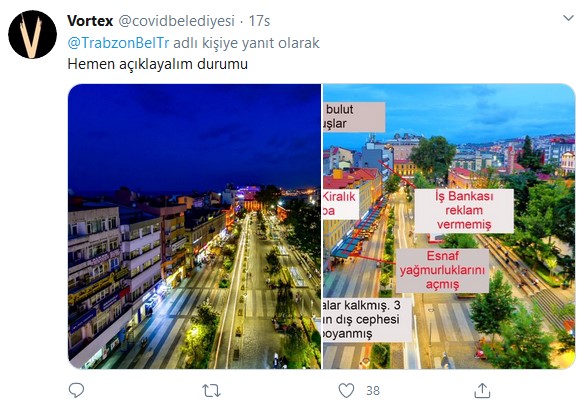Click the 38 likes count

coord(373,391)
